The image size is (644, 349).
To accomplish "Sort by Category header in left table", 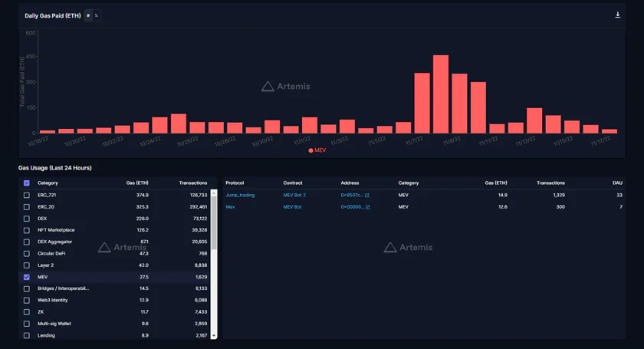I will (x=48, y=183).
